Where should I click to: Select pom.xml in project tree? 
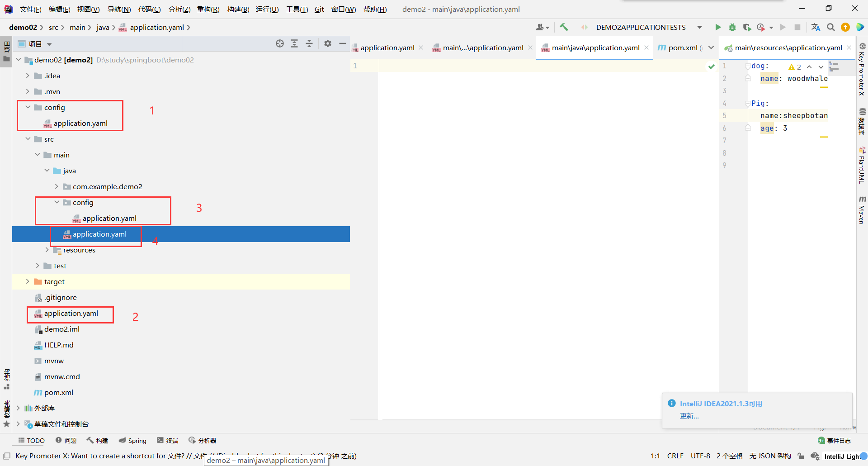coord(59,392)
